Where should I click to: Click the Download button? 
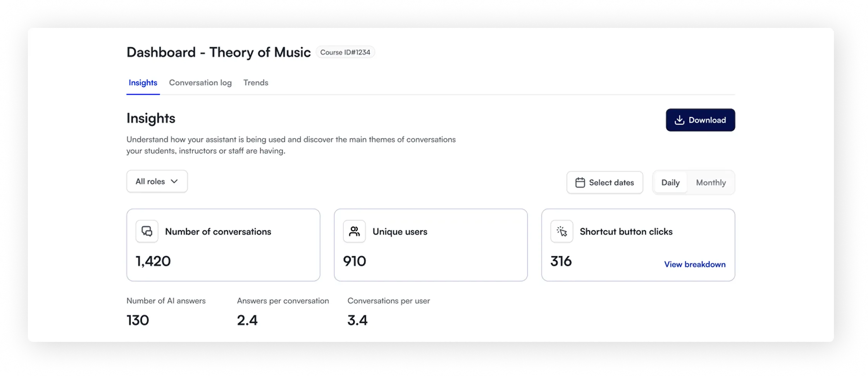pyautogui.click(x=700, y=120)
